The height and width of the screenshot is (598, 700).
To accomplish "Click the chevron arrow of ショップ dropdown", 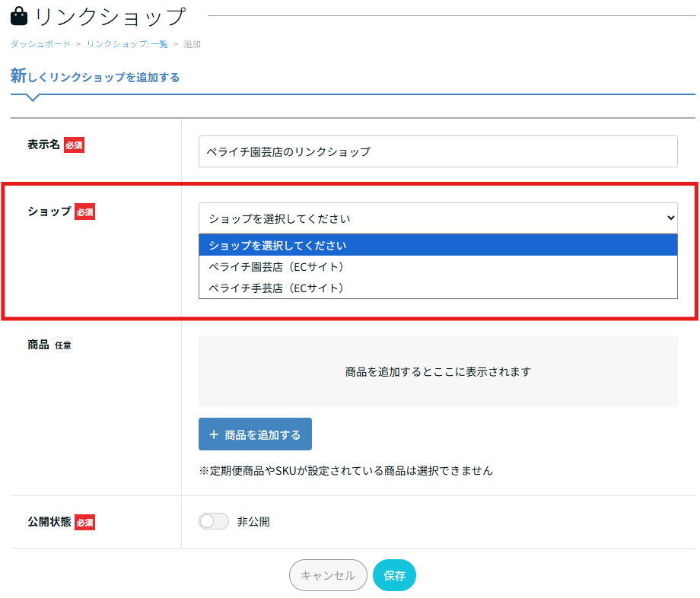I will pos(670,218).
